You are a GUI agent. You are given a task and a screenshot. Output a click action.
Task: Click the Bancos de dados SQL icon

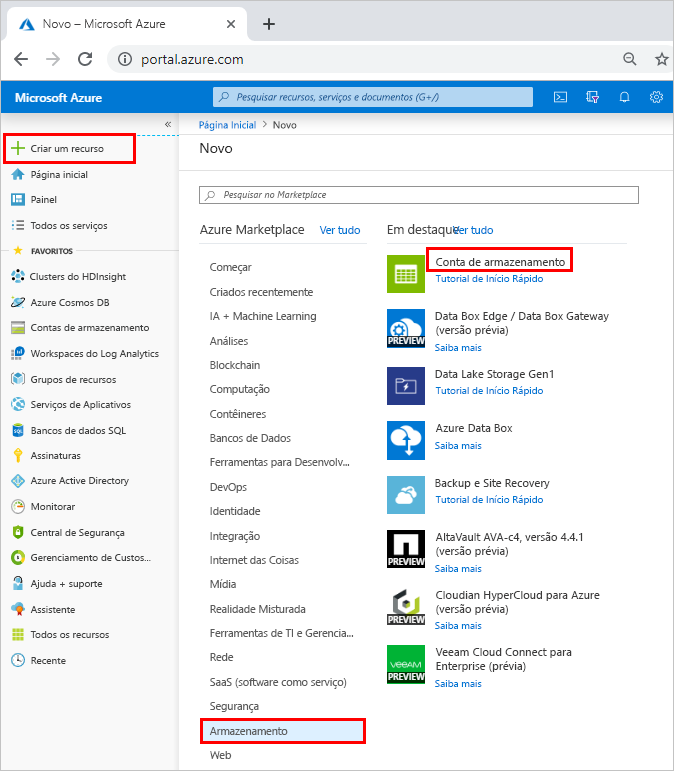click(x=18, y=430)
